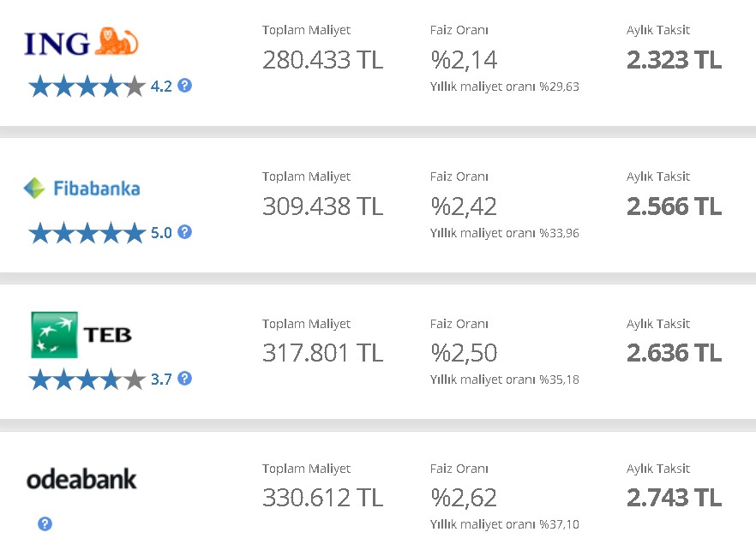The height and width of the screenshot is (544, 756).
Task: Click ING star rating row
Action: click(87, 87)
